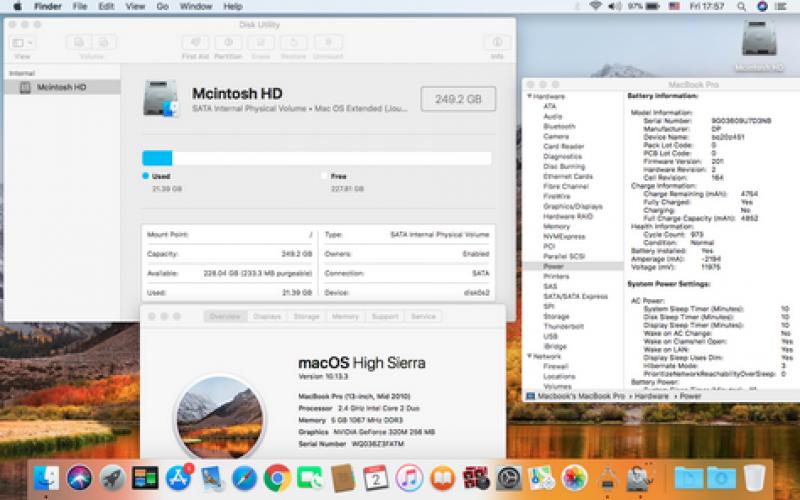Viewport: 800px width, 500px height.
Task: Launch Google Chrome from the Dock
Action: click(x=277, y=478)
